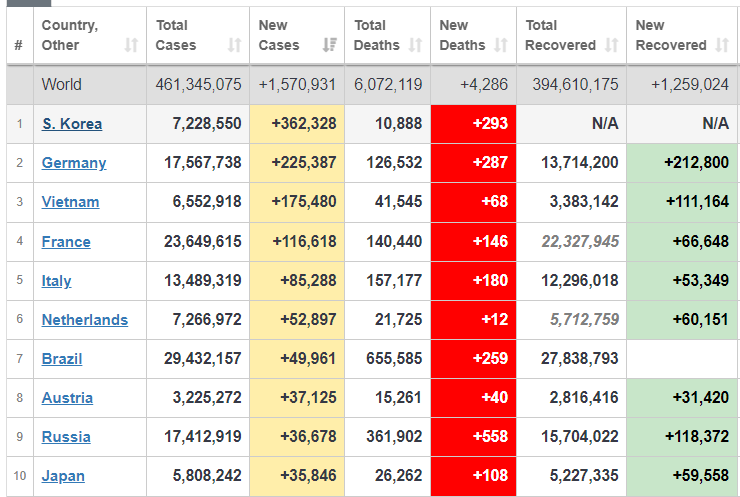Screen dimensions: 740x497
Task: Select Japan total recovered 5,227,335
Action: coord(584,476)
